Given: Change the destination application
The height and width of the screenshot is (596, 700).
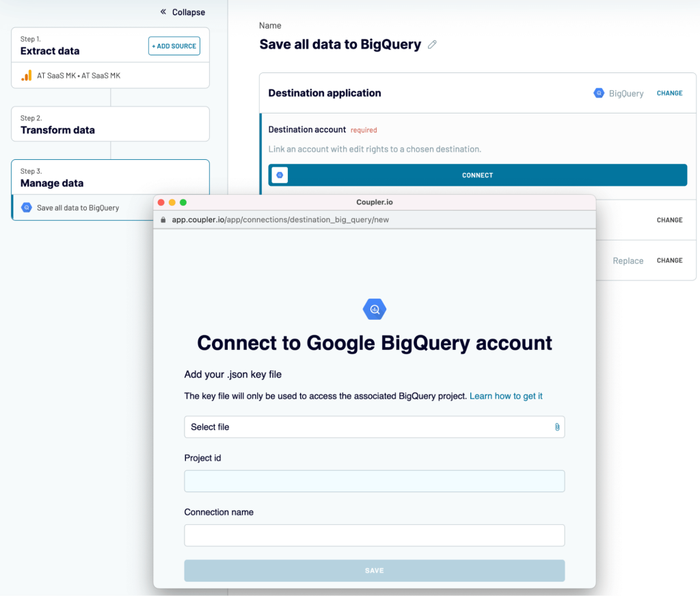Looking at the screenshot, I should [669, 94].
